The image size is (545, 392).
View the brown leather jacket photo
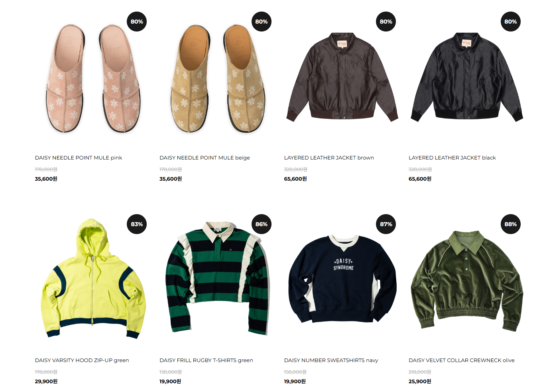coord(342,77)
